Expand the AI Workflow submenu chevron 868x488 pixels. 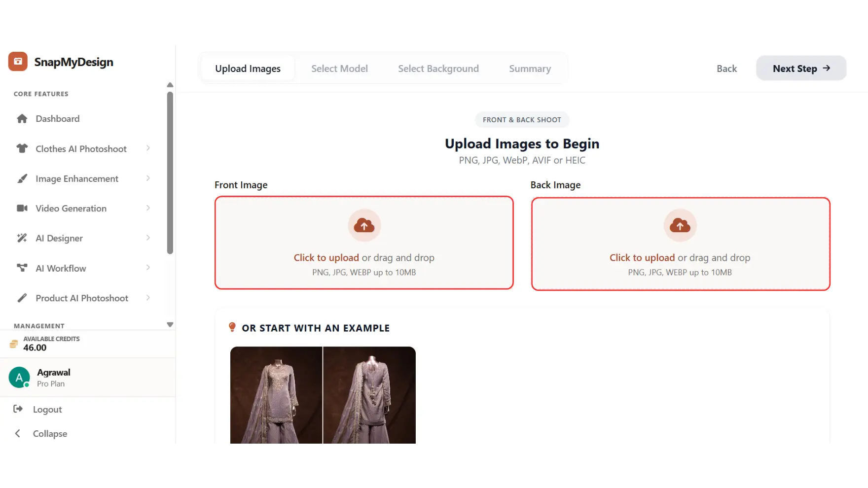[148, 267]
